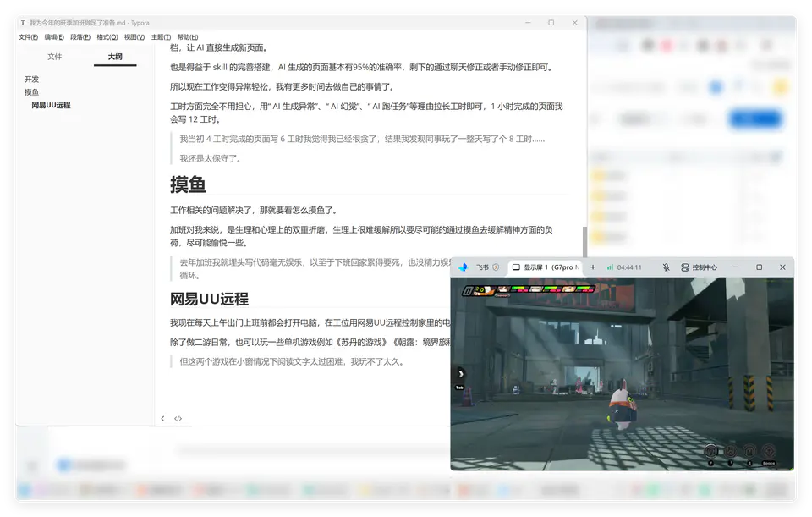Open the 视图(V) menu
The image size is (812, 517).
coord(134,37)
